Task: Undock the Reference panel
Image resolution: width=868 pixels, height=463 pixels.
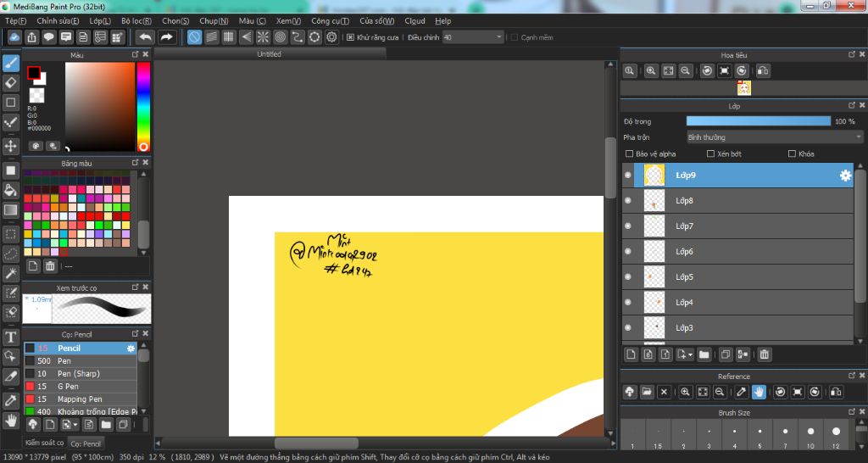Action: coord(852,376)
